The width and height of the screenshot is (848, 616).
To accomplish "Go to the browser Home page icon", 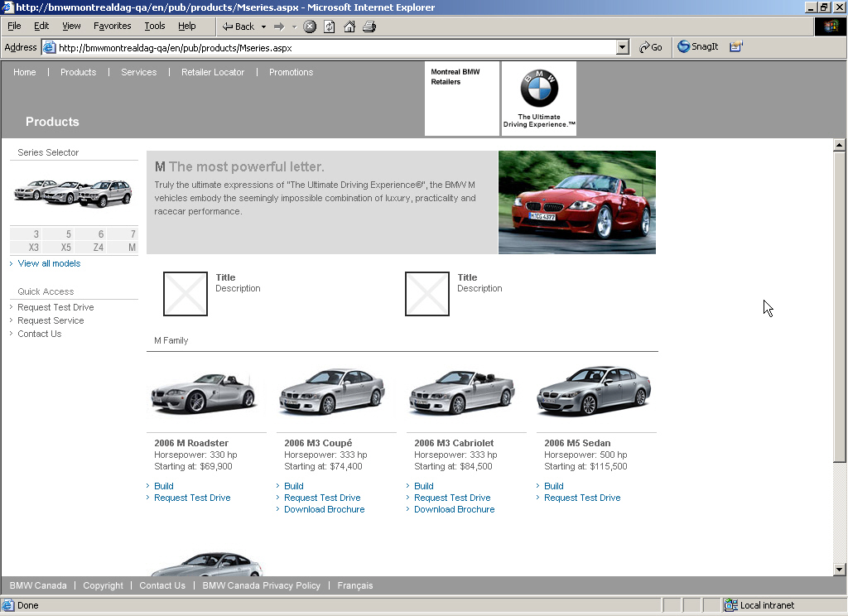I will pos(350,26).
